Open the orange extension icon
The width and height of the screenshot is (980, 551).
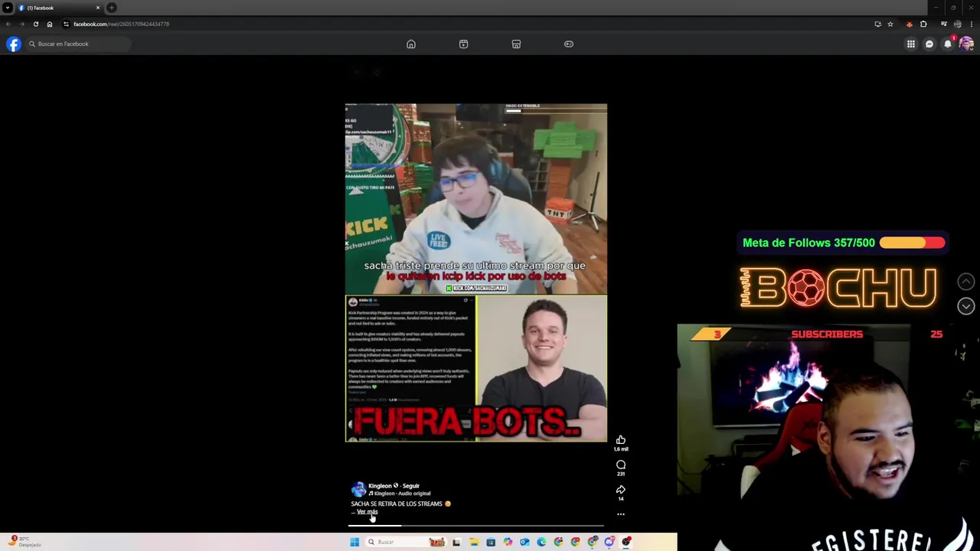(910, 24)
